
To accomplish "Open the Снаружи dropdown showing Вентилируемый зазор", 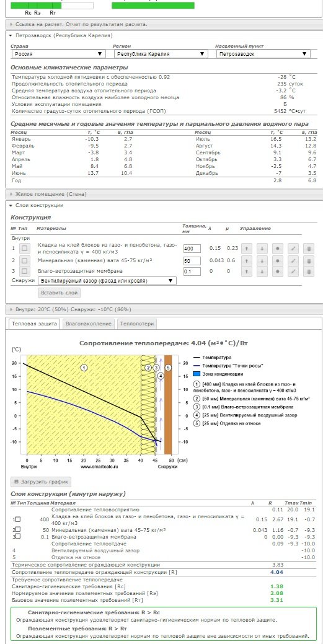I will point(107,281).
